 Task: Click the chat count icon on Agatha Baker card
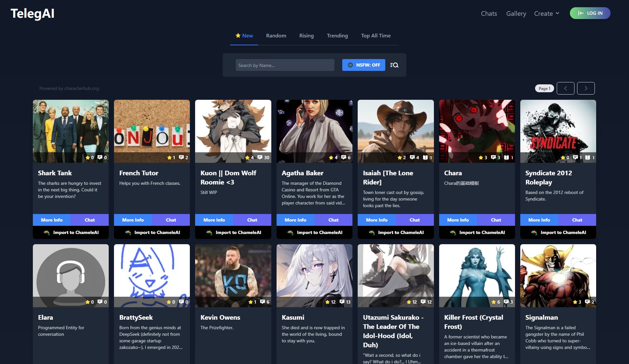pos(344,158)
